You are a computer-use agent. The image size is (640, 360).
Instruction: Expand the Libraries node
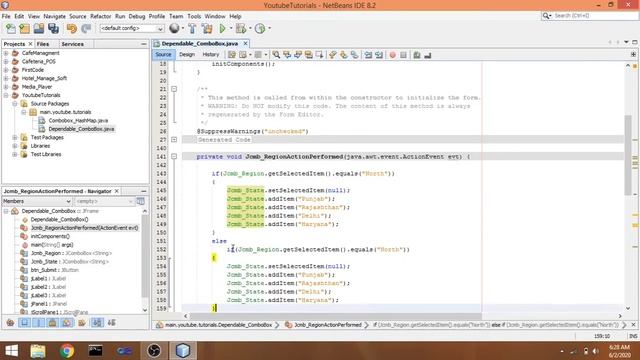tap(15, 146)
